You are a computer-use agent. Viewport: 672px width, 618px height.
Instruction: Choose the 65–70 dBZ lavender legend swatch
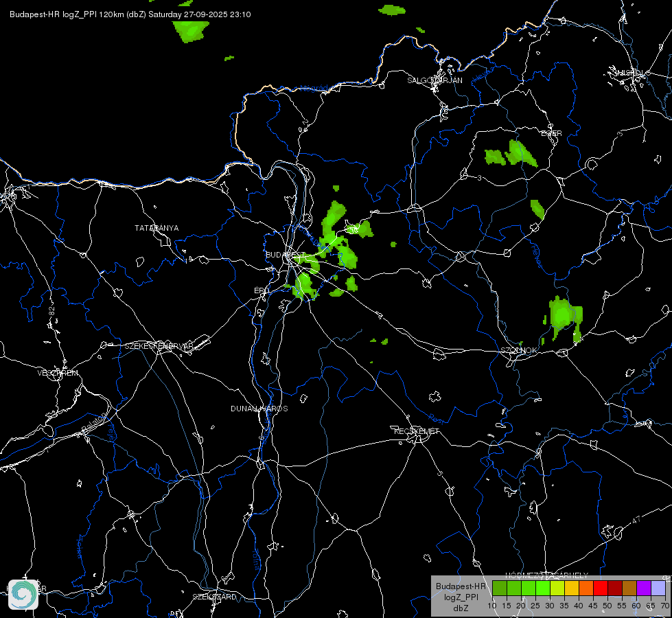click(658, 588)
